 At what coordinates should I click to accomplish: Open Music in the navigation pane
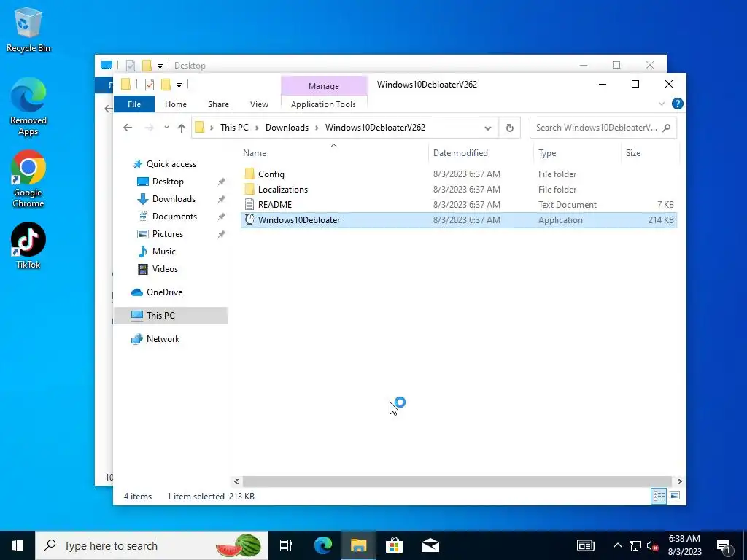pyautogui.click(x=164, y=252)
